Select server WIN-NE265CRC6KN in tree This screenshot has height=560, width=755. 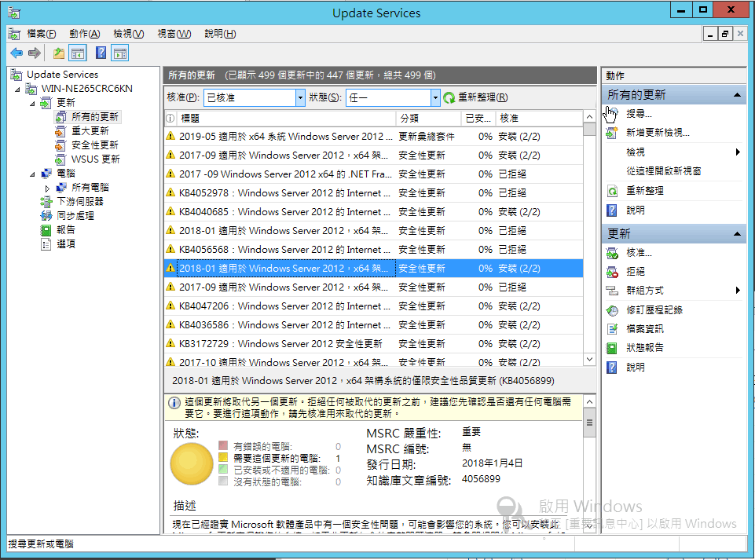pos(86,89)
